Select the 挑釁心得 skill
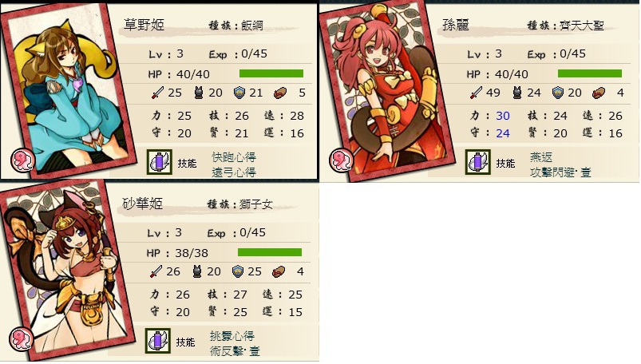Screen dimensions: 641x364 click(x=232, y=336)
